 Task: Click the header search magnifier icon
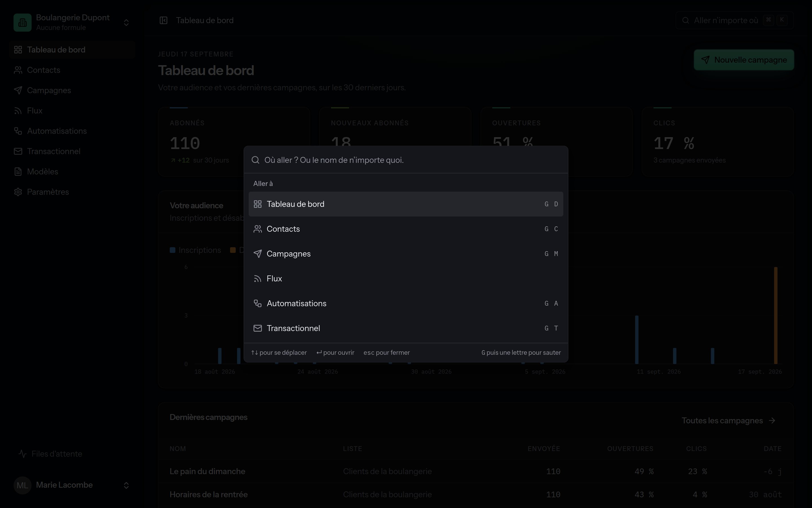coord(685,21)
